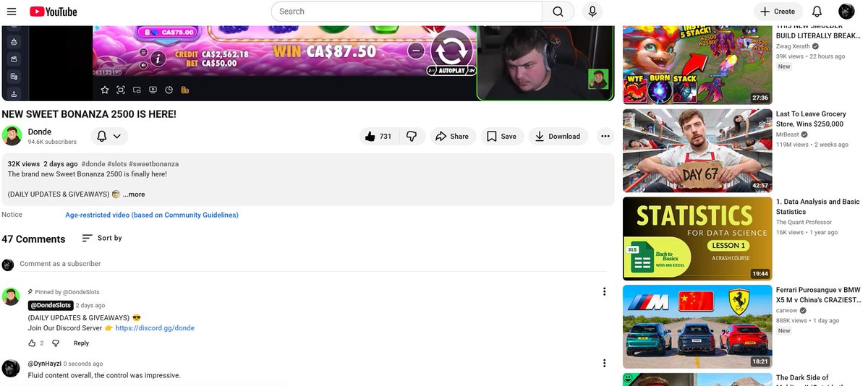Dislike the pinned @DondeSlots comment
Screen dimensions: 868x386
click(56, 343)
